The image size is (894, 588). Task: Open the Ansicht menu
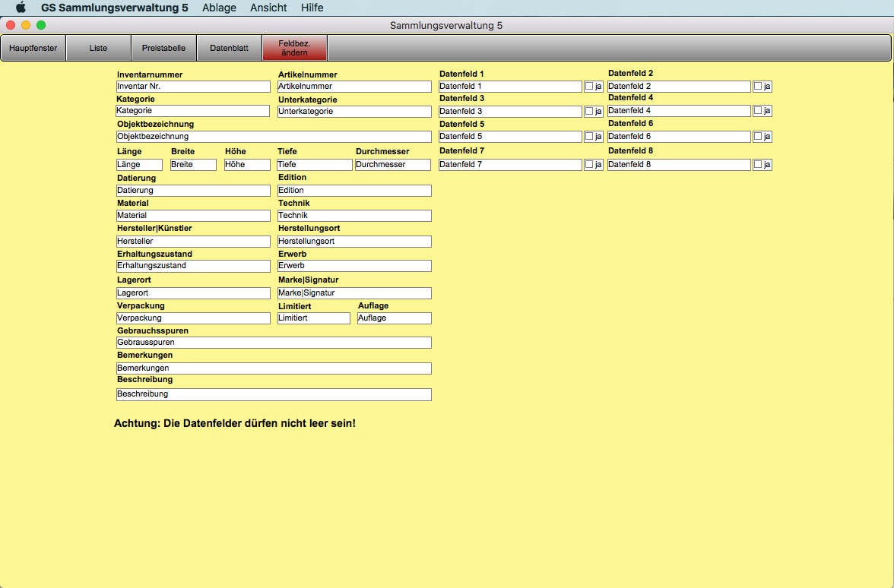click(268, 8)
